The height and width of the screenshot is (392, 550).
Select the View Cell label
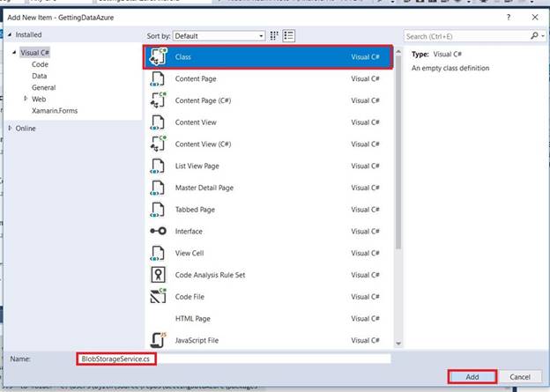[190, 253]
